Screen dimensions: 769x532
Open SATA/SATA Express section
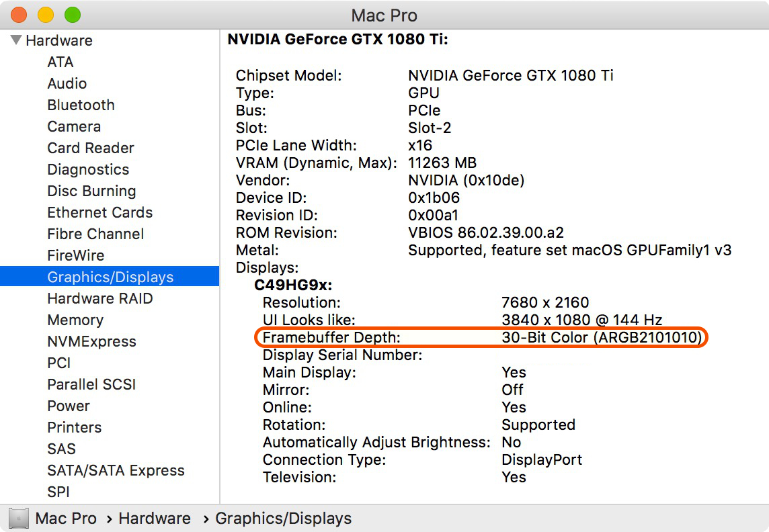click(116, 471)
